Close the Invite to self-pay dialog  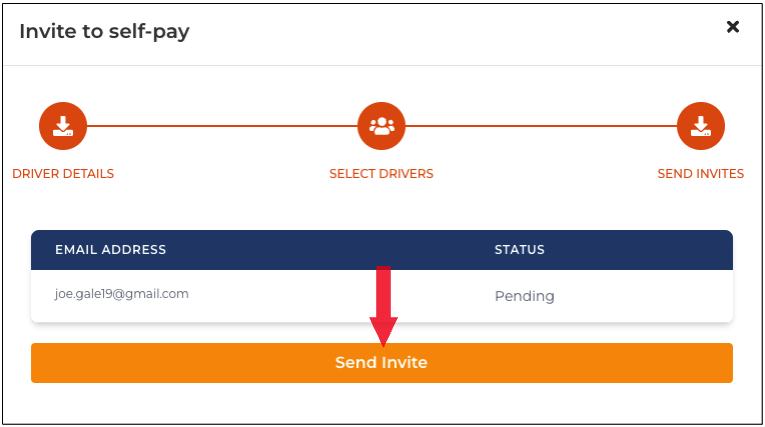733,27
